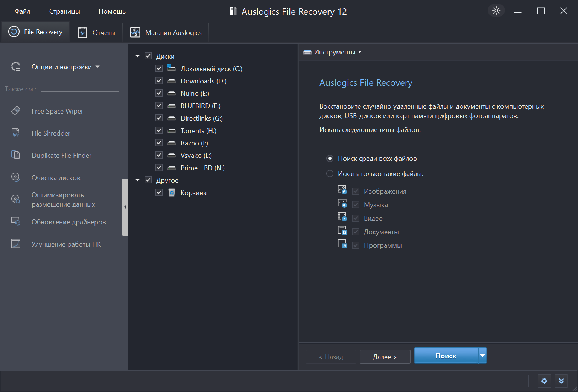Click the double-chevron icon in status bar
Image resolution: width=578 pixels, height=392 pixels.
click(x=561, y=381)
